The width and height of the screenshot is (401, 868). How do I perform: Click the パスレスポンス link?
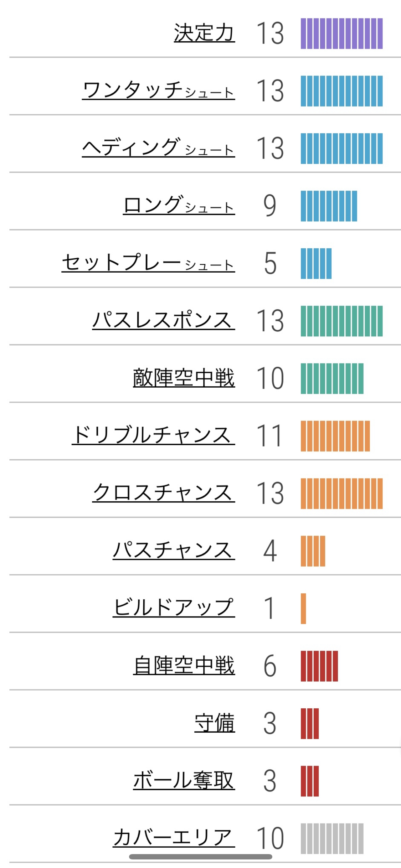163,321
